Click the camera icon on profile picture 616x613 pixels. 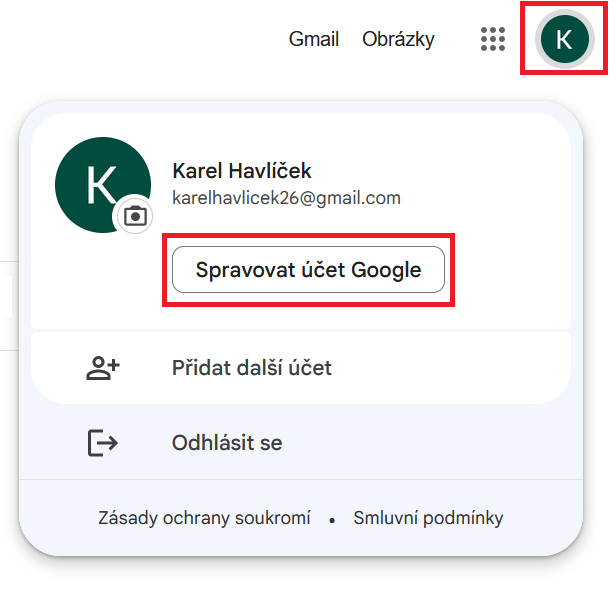[x=135, y=215]
